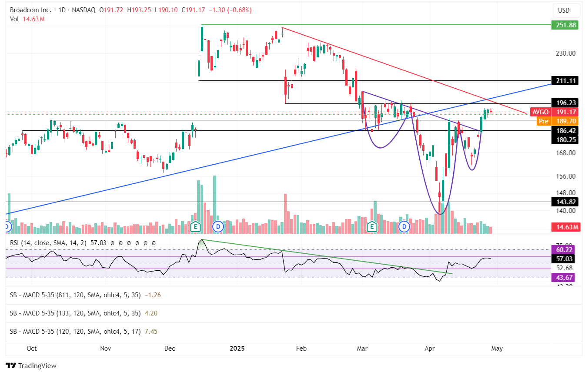Click the Mar label on time axis
Image resolution: width=588 pixels, height=375 pixels.
coord(362,348)
